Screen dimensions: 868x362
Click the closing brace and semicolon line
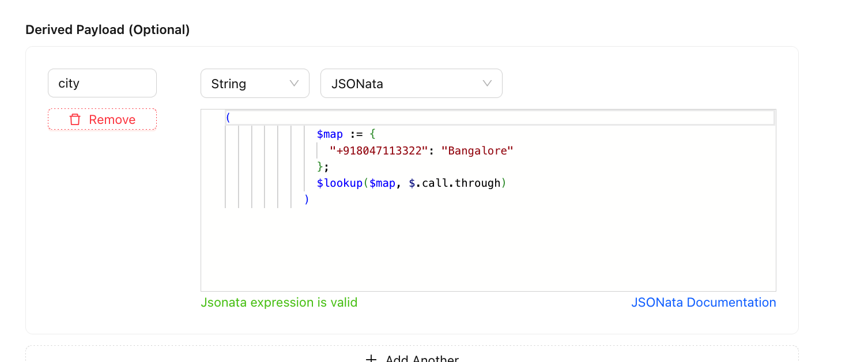click(322, 167)
